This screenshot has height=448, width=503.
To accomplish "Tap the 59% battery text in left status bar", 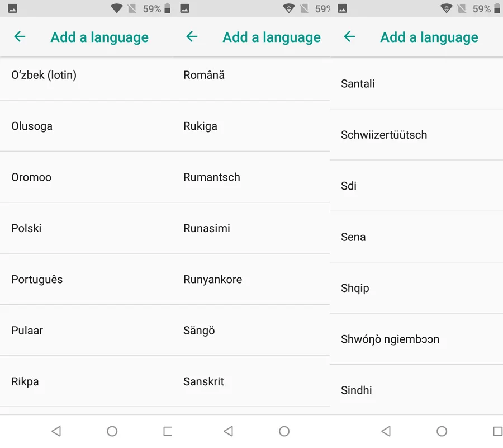I will 152,8.
